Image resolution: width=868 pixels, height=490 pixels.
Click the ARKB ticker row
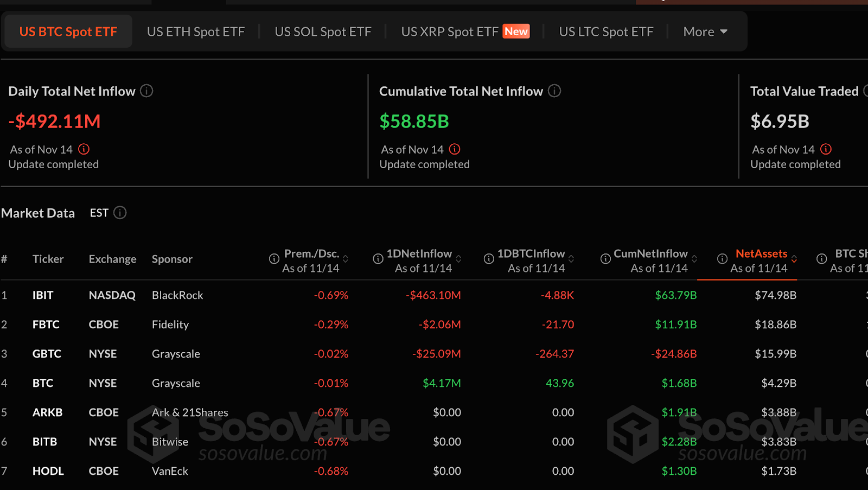(47, 412)
